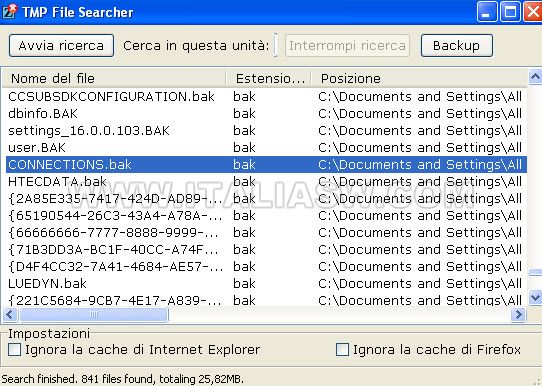Click the TMP File Searcher title bar icon
The width and height of the screenshot is (542, 386).
click(x=9, y=11)
